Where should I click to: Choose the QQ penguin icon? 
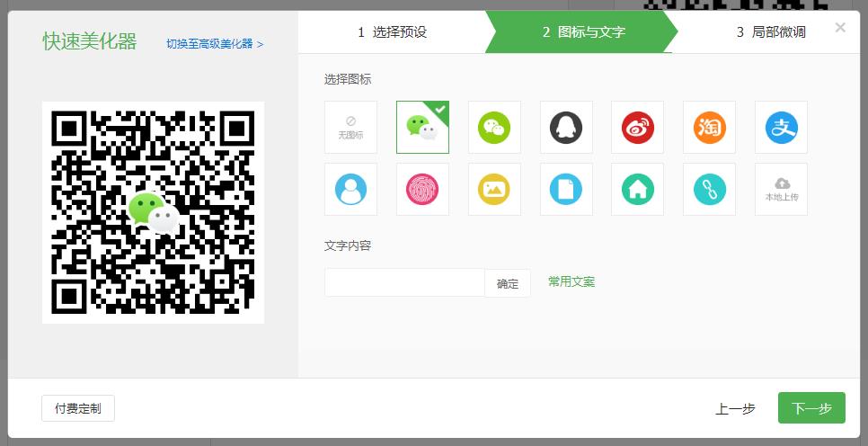coord(566,128)
